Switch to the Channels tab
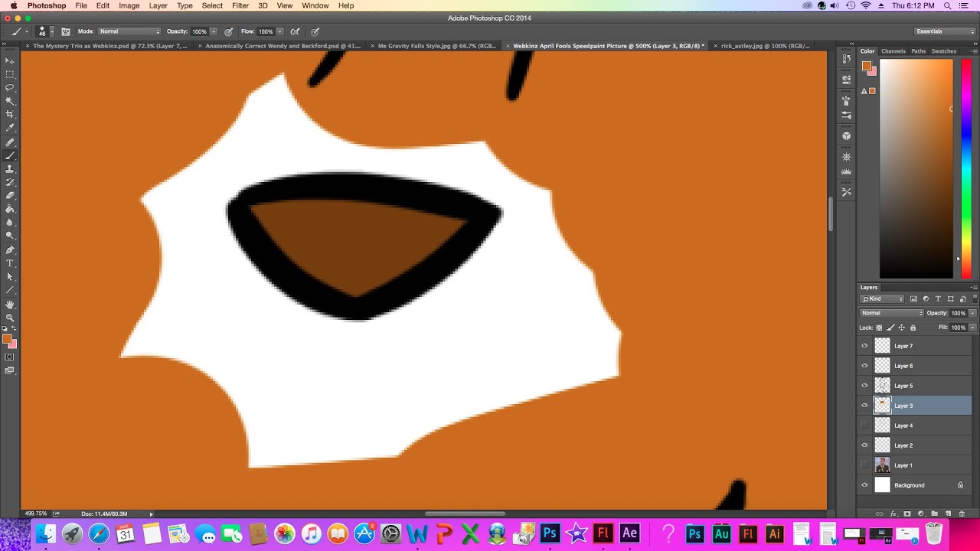 click(893, 51)
